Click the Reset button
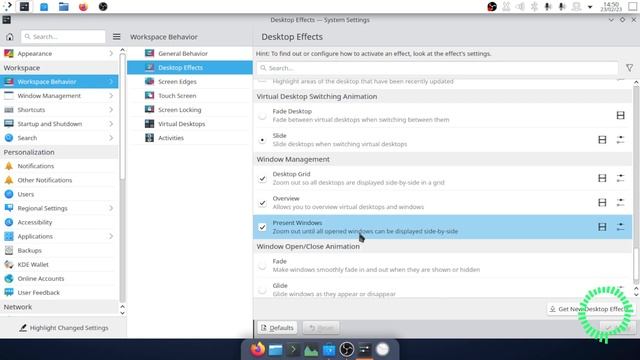 pyautogui.click(x=321, y=328)
